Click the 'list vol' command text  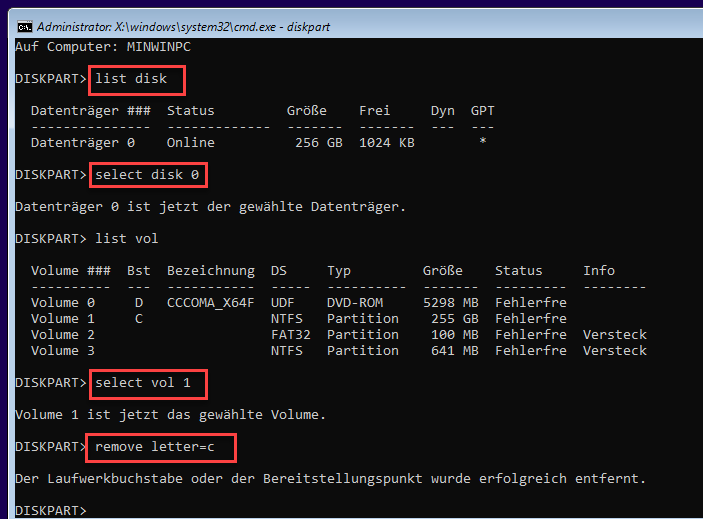tap(126, 239)
